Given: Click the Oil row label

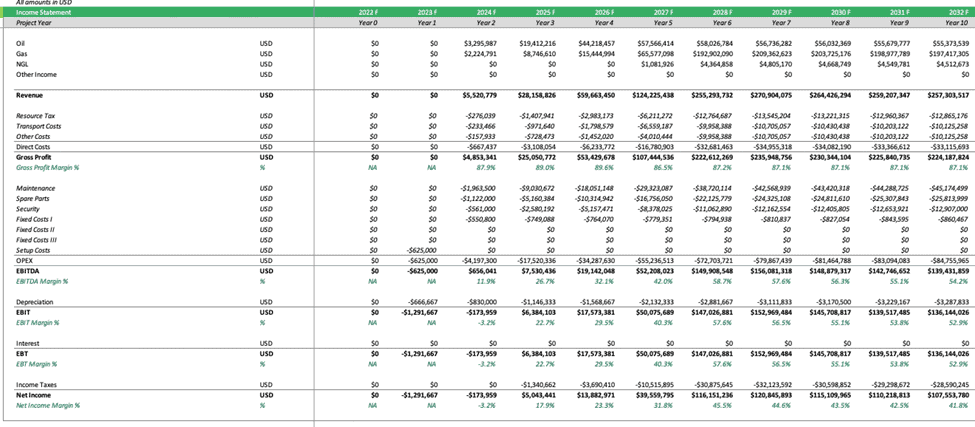Looking at the screenshot, I should (19, 44).
